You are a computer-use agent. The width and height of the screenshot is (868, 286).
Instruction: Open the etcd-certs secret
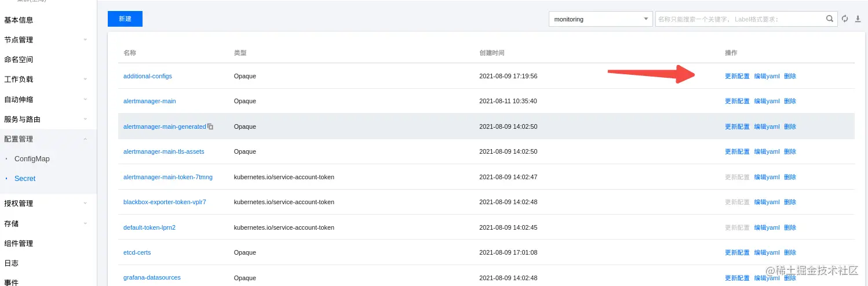(137, 252)
